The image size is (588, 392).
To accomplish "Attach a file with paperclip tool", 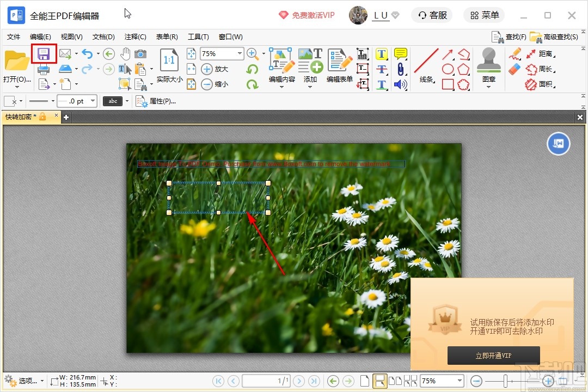I will tap(401, 69).
